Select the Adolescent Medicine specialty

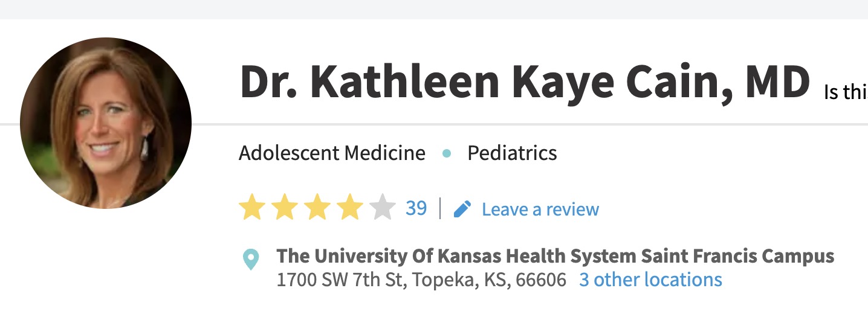click(332, 153)
